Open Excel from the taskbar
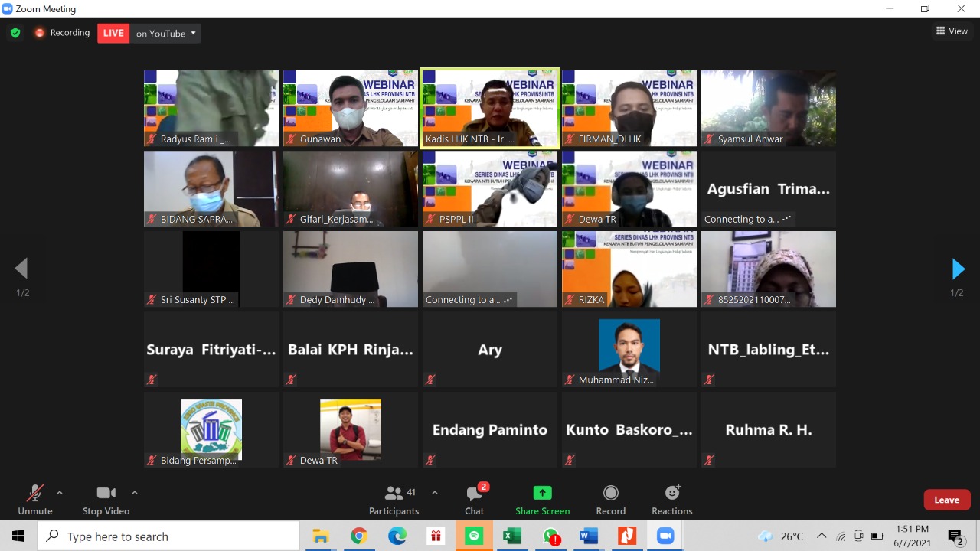 (512, 536)
